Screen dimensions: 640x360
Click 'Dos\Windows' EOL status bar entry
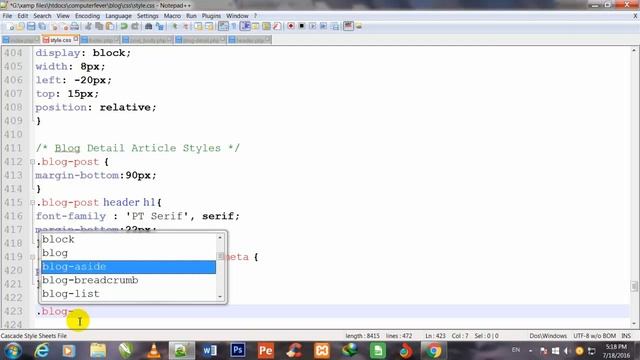tap(548, 336)
